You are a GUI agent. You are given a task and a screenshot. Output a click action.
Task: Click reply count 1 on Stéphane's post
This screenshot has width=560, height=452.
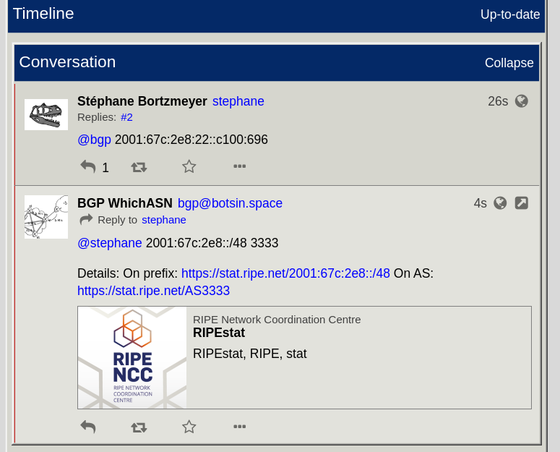(x=105, y=167)
